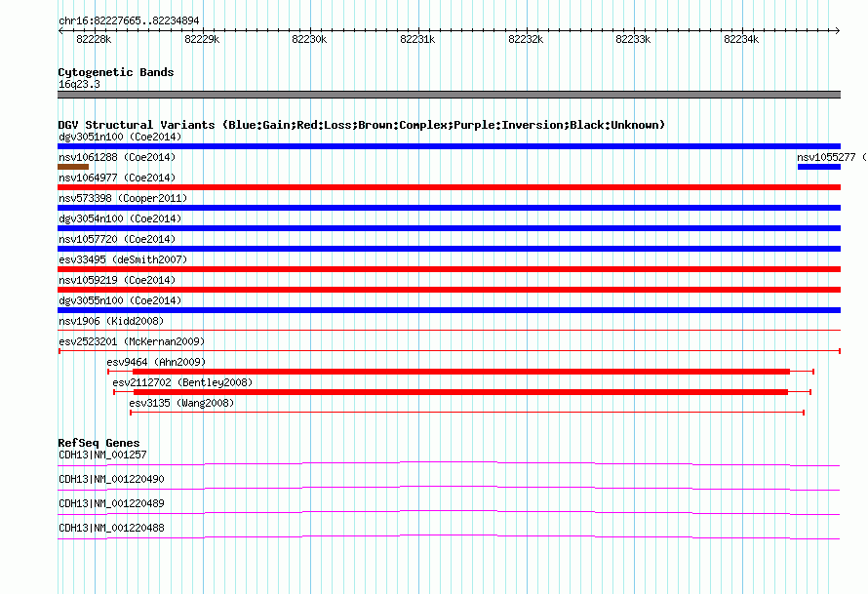Open variant nsv1059219 (Coe2014) label

click(x=117, y=280)
